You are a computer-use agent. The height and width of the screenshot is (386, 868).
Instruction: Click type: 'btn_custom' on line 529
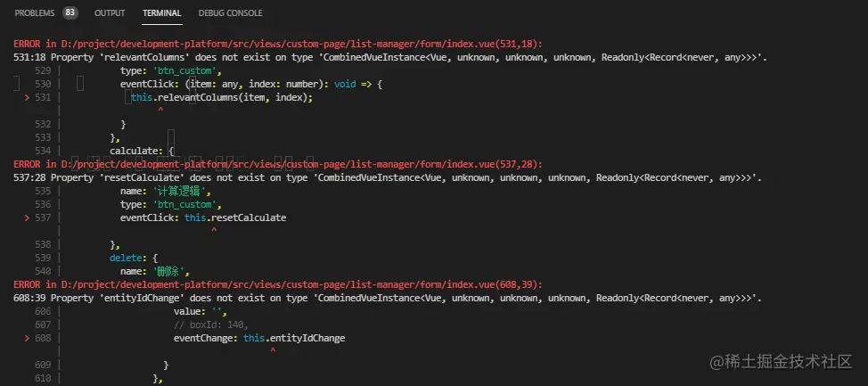[x=171, y=71]
